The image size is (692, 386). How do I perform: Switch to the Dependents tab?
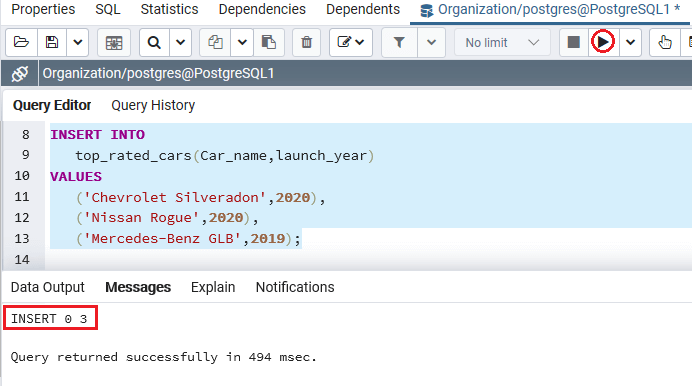363,9
